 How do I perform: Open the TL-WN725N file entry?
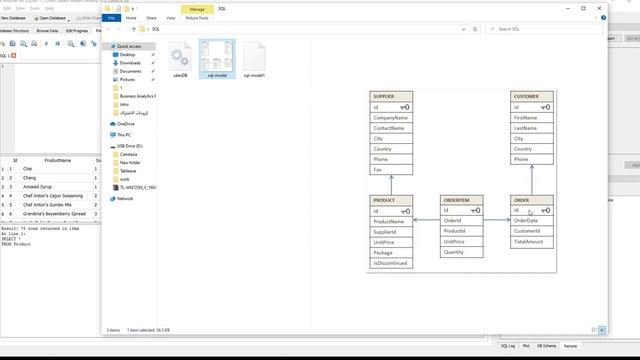[x=138, y=188]
